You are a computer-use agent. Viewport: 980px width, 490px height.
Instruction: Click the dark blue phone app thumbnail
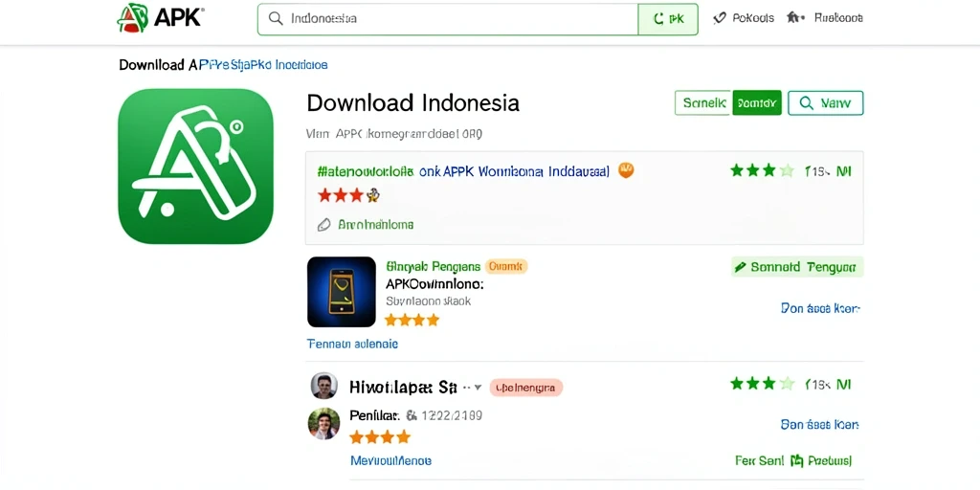(x=342, y=292)
